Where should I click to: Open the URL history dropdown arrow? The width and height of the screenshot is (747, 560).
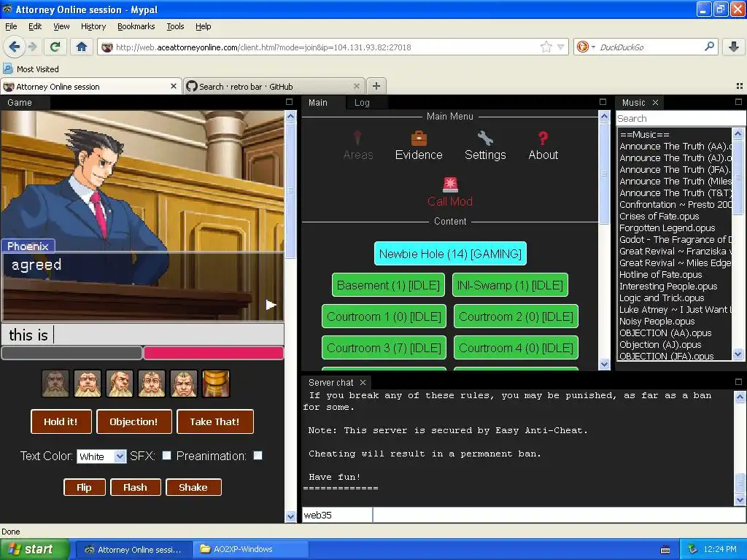click(561, 47)
